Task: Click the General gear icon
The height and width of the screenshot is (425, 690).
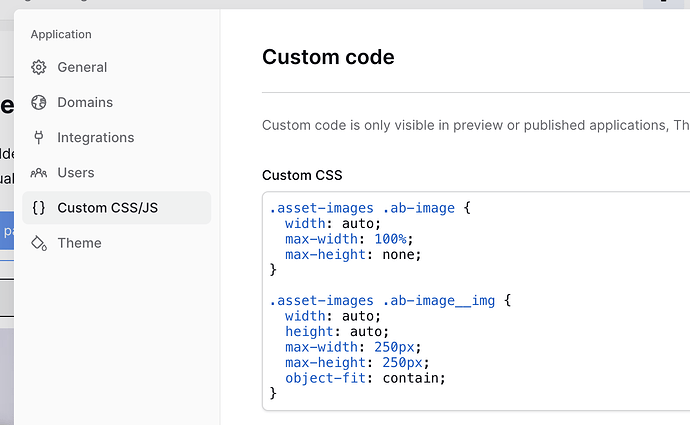Action: click(x=39, y=67)
